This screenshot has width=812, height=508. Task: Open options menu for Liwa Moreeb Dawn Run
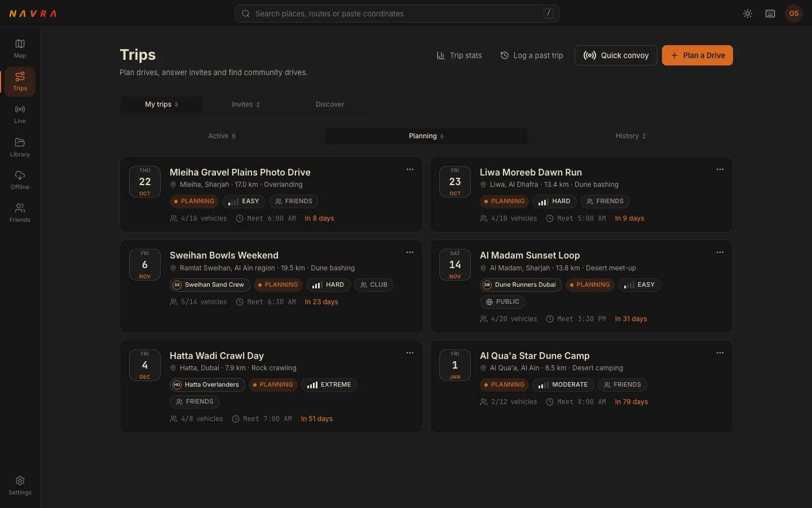(x=720, y=169)
